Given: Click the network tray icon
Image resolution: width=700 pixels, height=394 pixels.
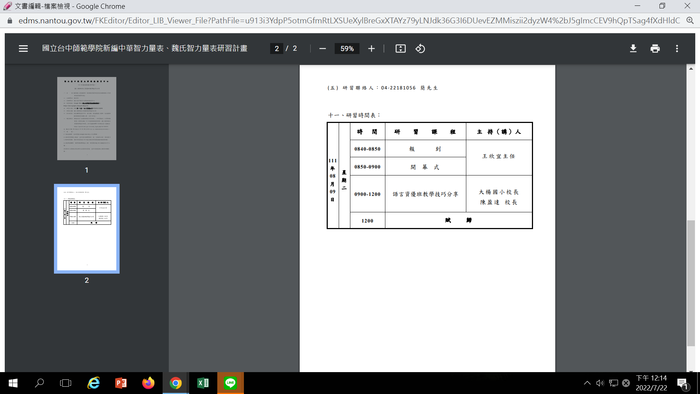Looking at the screenshot, I should click(613, 383).
